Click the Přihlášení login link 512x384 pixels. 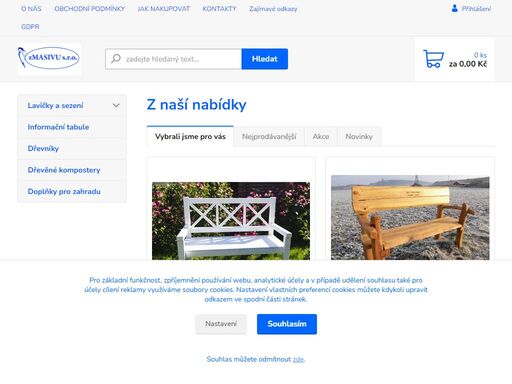[x=476, y=9]
